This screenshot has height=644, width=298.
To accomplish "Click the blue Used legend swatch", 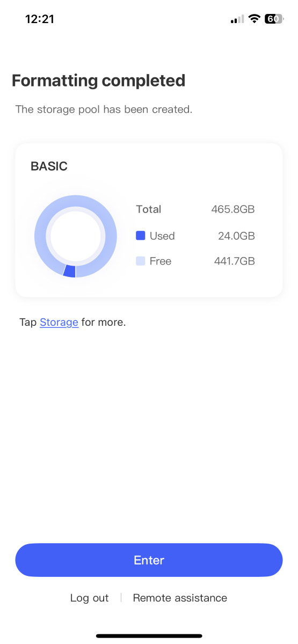I will coord(141,235).
